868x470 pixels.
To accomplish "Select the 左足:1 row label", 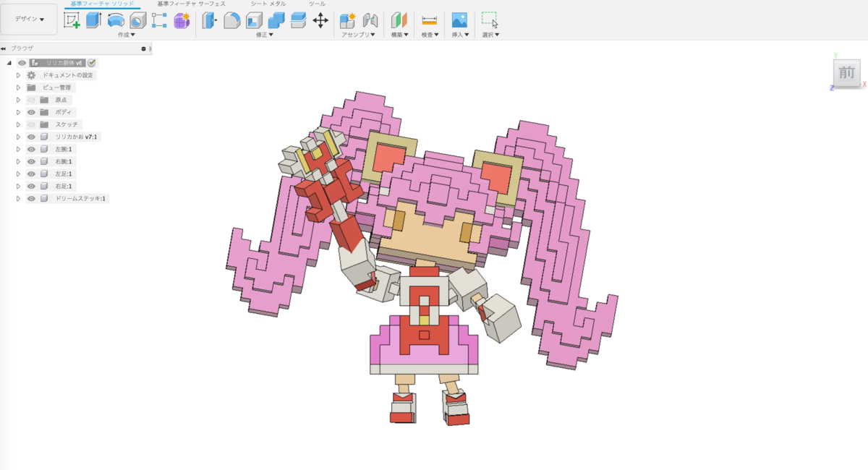I will click(x=64, y=174).
